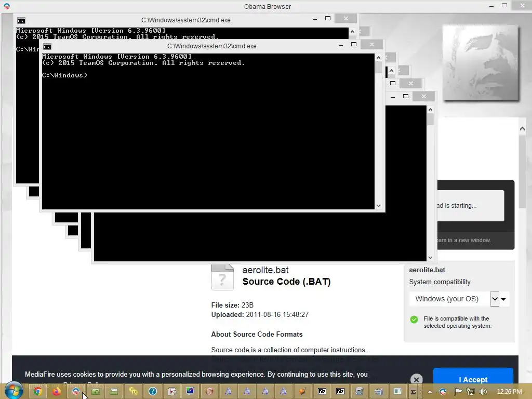Click the aerolite.bat unknown file type icon
The width and height of the screenshot is (532, 399).
(222, 277)
